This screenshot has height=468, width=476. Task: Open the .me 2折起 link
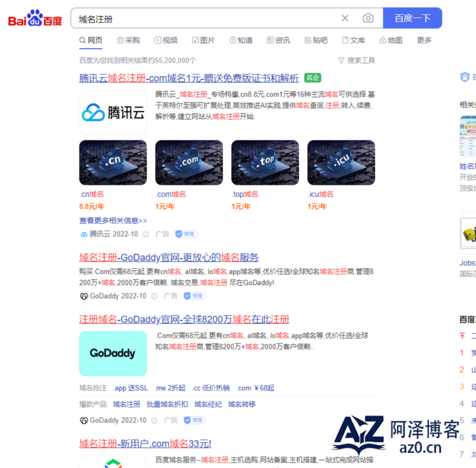(x=170, y=388)
